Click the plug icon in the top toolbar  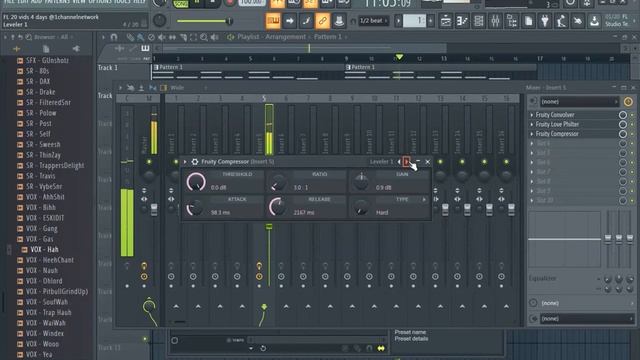545,21
